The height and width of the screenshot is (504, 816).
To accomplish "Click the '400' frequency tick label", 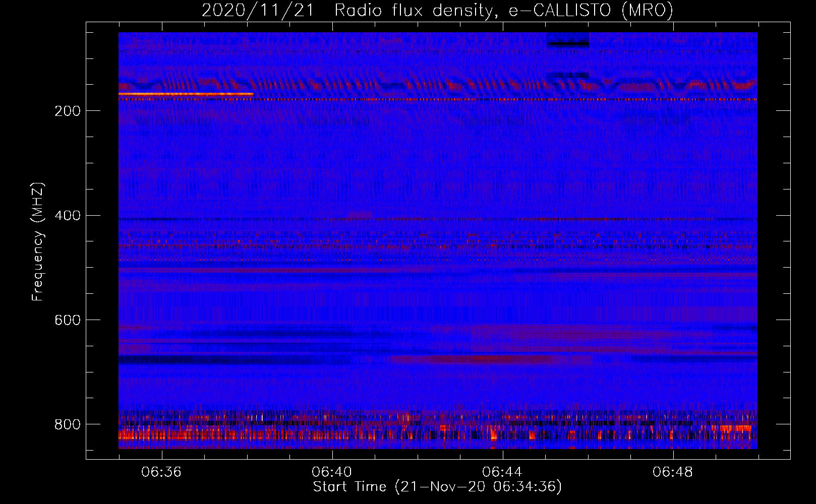I will 68,216.
